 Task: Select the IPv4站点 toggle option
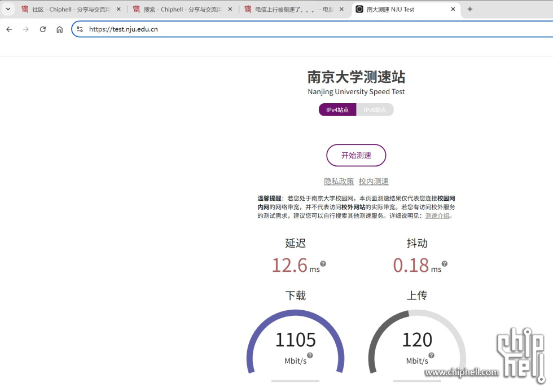click(x=337, y=109)
